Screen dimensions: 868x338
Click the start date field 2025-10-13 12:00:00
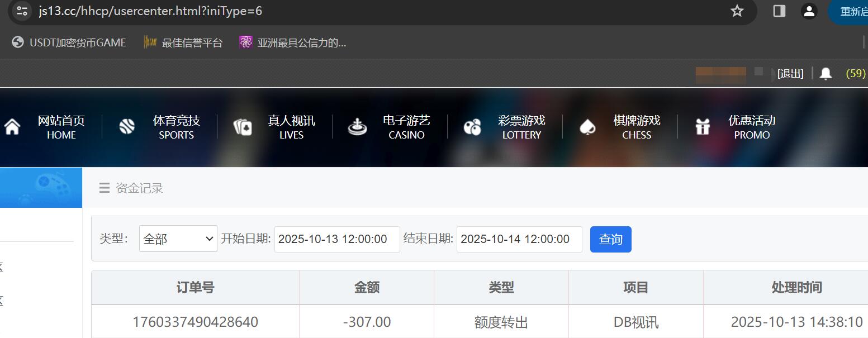click(336, 239)
